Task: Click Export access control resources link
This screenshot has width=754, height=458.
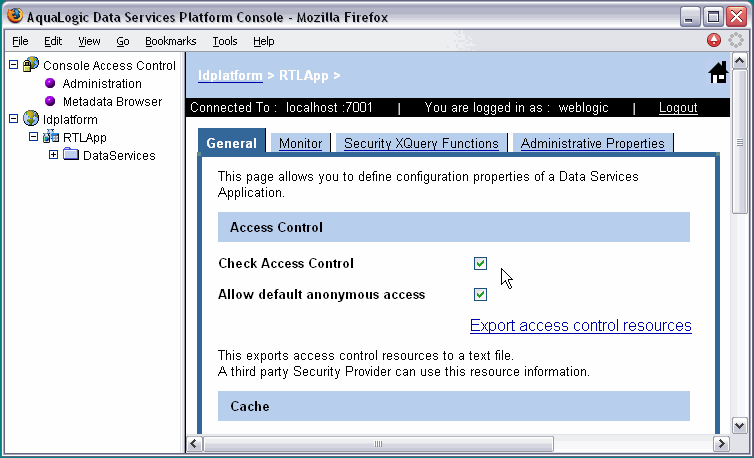Action: pyautogui.click(x=581, y=326)
